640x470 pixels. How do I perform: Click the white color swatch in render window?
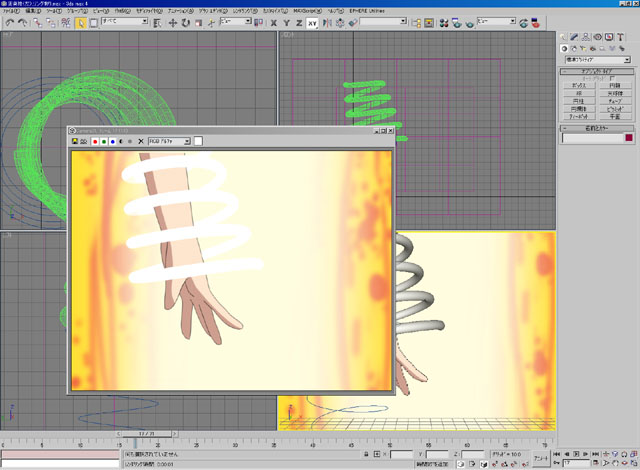198,141
